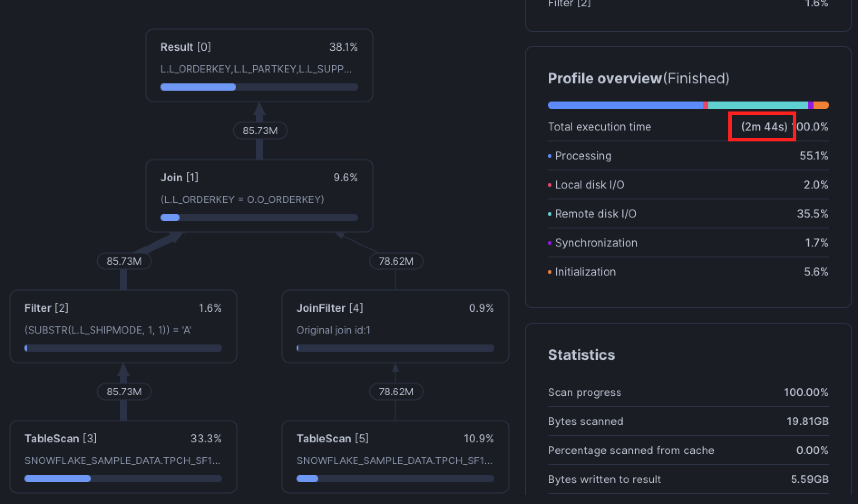Image resolution: width=858 pixels, height=504 pixels.
Task: Click the 2m 44s total execution time value
Action: click(762, 127)
